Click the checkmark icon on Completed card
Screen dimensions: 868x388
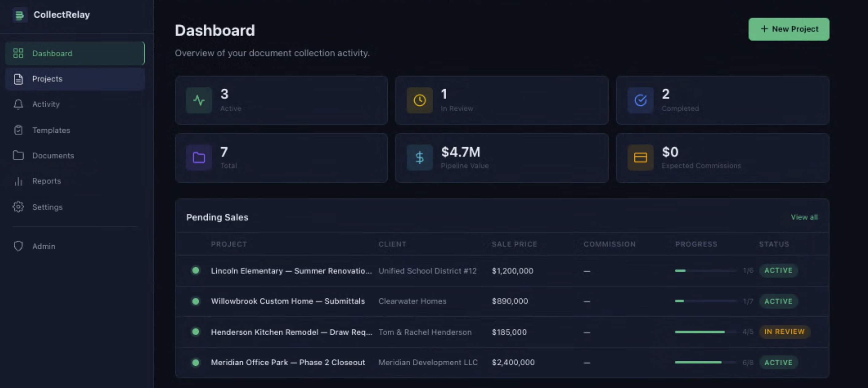tap(640, 100)
